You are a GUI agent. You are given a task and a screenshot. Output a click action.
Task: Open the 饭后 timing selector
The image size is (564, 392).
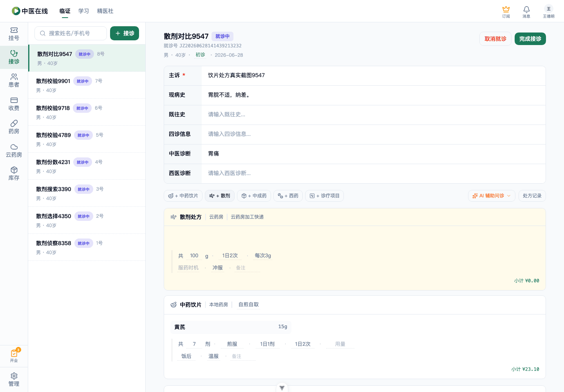186,356
